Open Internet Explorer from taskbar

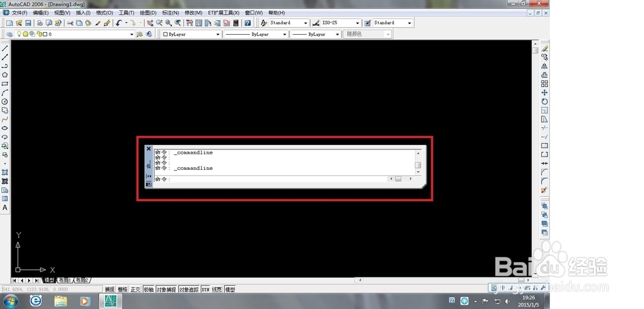[36, 301]
